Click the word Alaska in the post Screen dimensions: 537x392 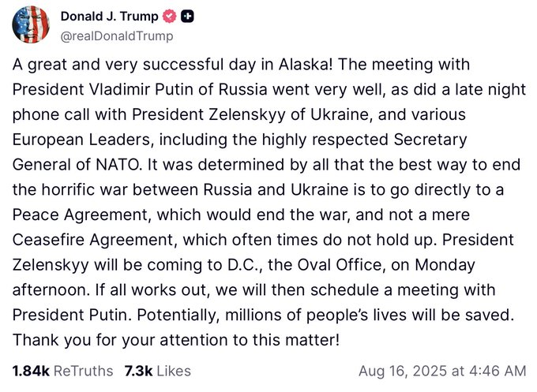tap(305, 65)
